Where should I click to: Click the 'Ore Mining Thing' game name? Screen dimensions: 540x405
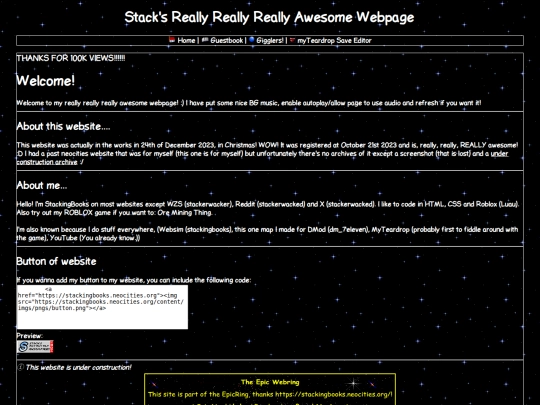[184, 212]
